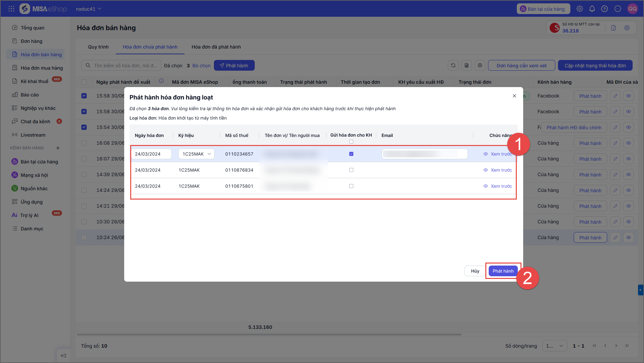Add a new sales channel
This screenshot has height=363, width=644.
click(58, 148)
